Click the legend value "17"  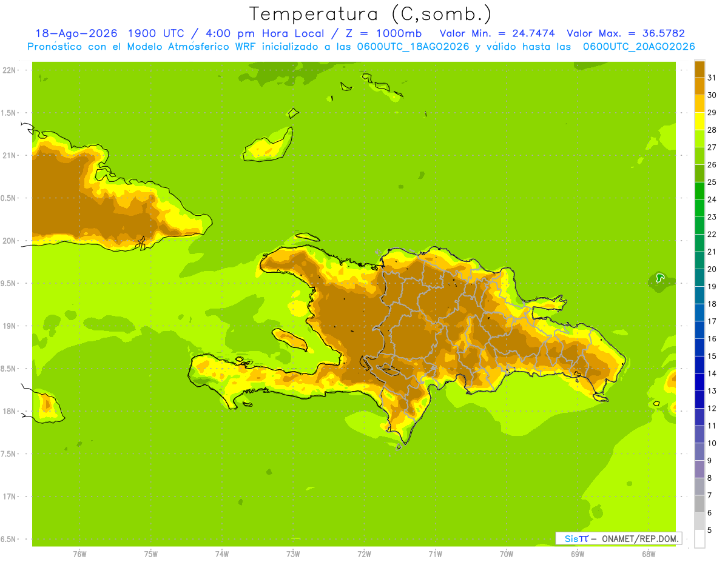pos(712,321)
